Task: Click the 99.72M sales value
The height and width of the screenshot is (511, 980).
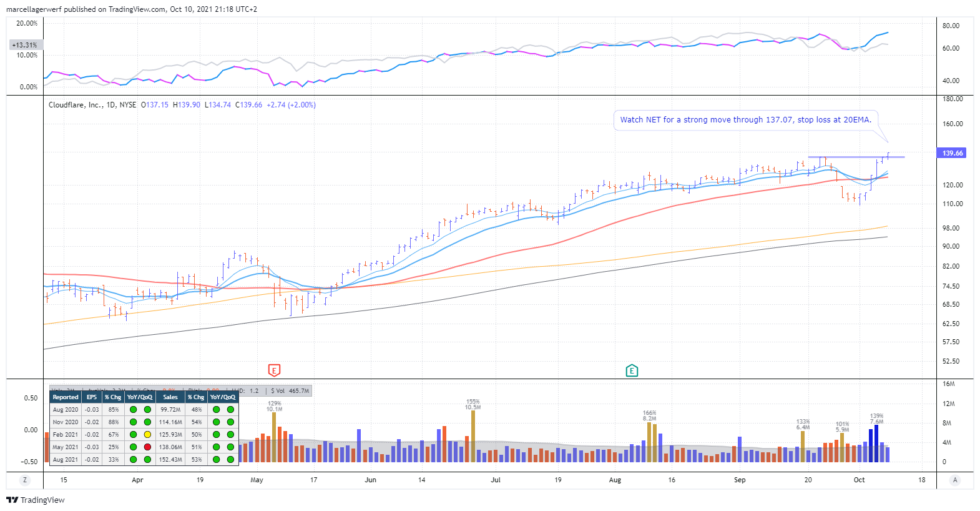Action: (170, 410)
